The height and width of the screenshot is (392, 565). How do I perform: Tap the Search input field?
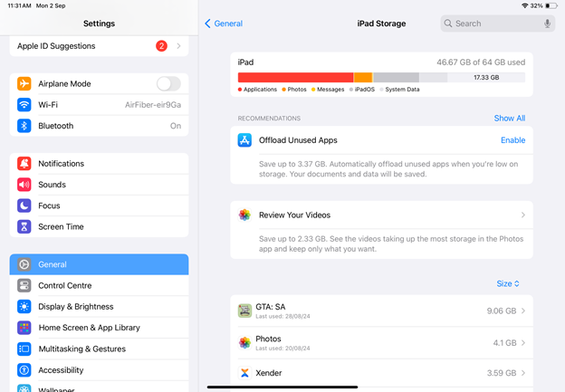498,24
